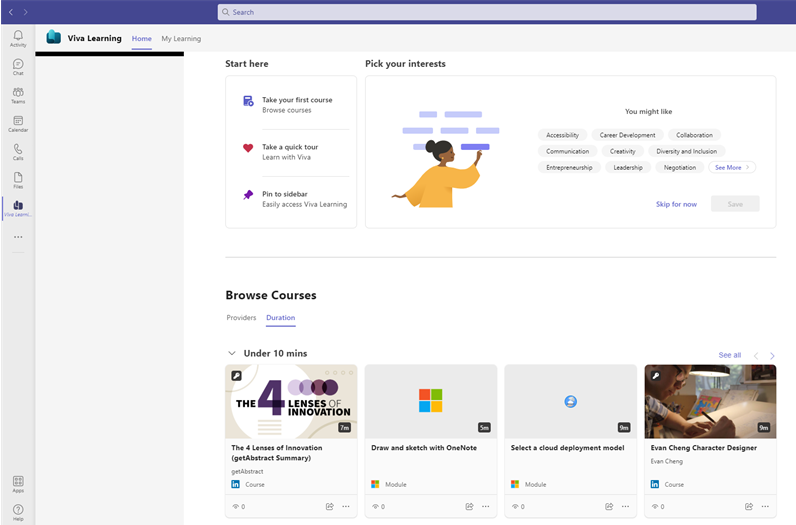Share Evan Cheng Character Designer course
796x525 pixels.
click(749, 506)
